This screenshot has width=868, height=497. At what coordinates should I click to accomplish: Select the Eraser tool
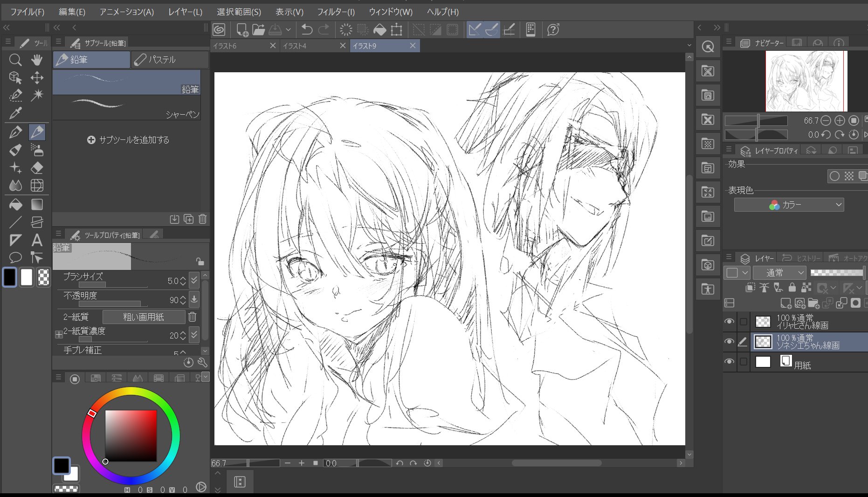37,168
